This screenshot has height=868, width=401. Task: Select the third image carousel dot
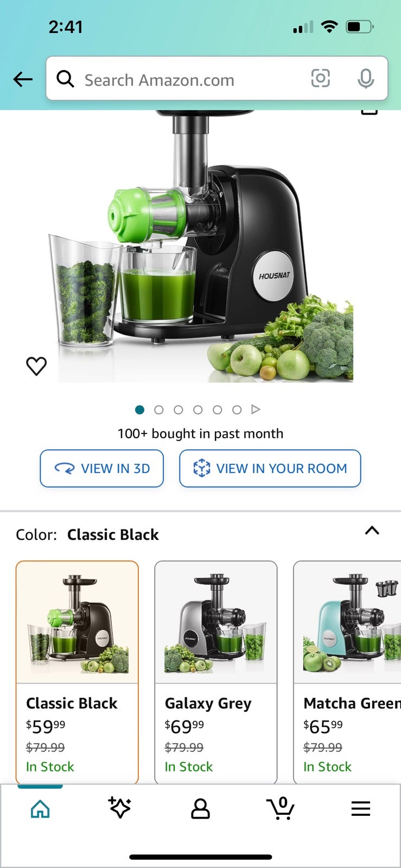[x=179, y=410]
